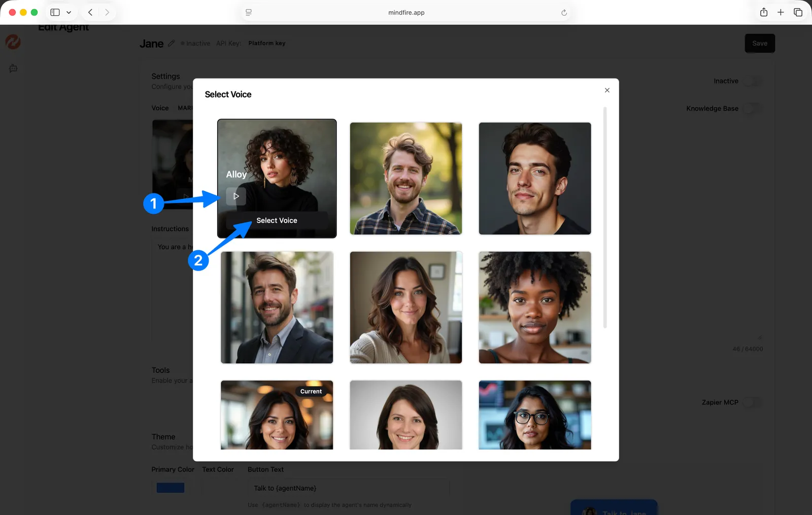
Task: Click the blue Primary Color swatch
Action: point(171,488)
